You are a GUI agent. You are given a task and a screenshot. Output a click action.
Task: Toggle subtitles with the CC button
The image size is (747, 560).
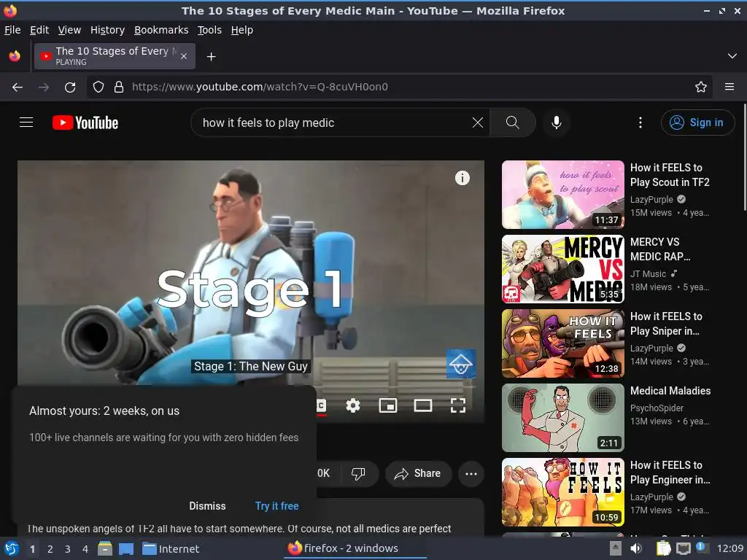(x=322, y=405)
